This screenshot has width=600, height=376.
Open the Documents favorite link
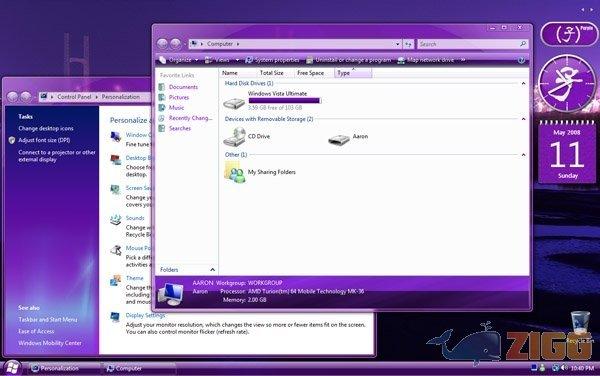click(x=183, y=87)
